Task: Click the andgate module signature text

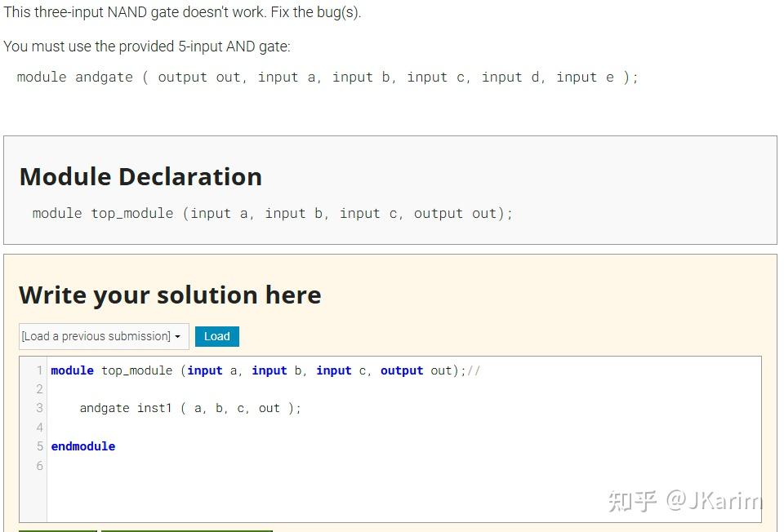Action: (x=327, y=77)
